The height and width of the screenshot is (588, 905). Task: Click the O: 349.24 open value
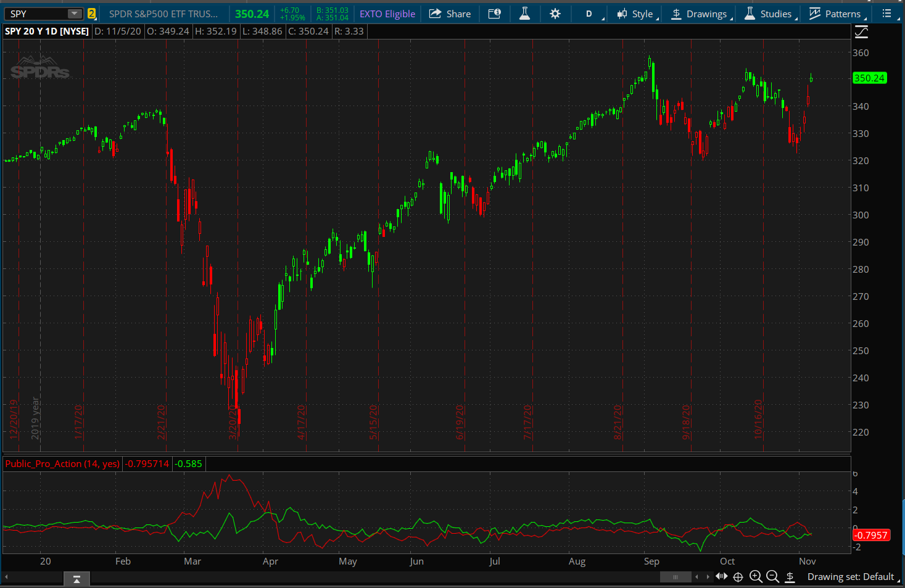(168, 31)
